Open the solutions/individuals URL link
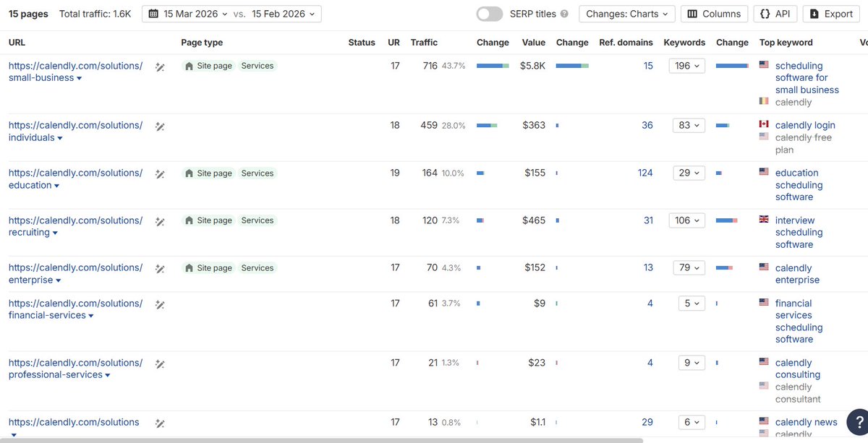868x443 pixels. (x=75, y=131)
